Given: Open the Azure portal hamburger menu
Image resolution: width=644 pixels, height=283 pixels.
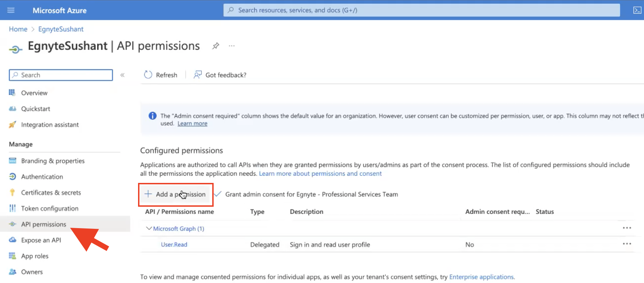Looking at the screenshot, I should (x=11, y=10).
